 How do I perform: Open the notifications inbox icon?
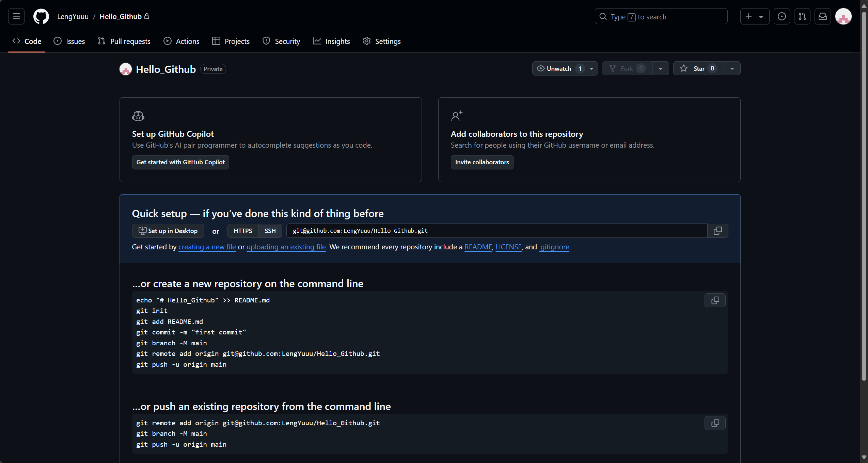pos(822,16)
